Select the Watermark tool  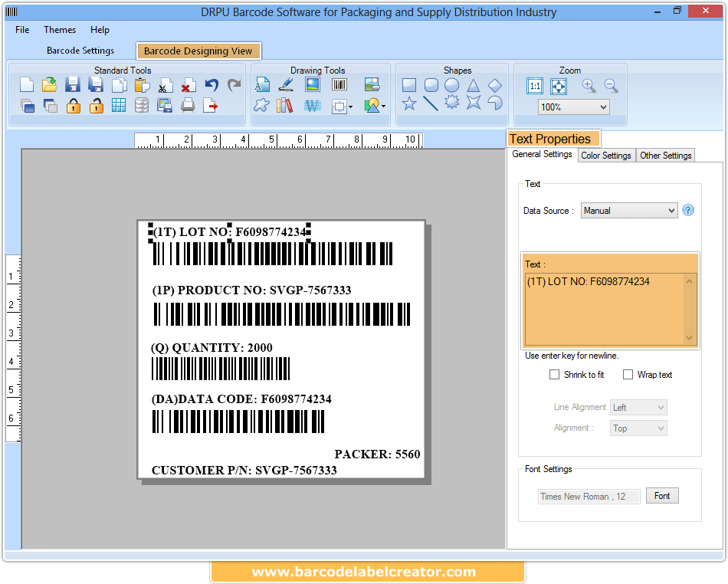[312, 106]
